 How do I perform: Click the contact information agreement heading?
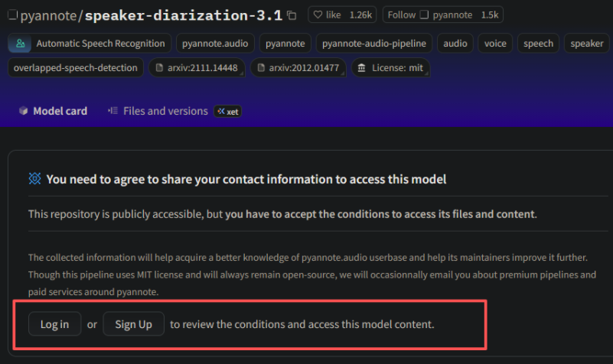pos(246,179)
